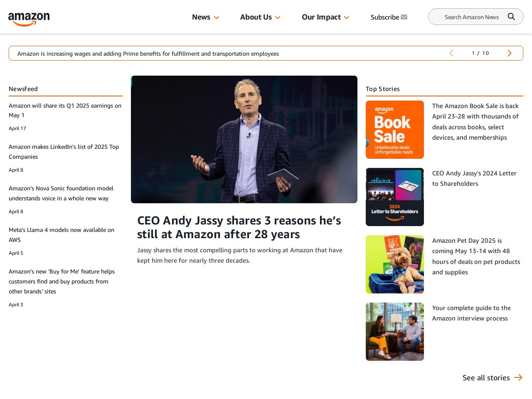Open the News menu item
The height and width of the screenshot is (399, 532).
[201, 17]
